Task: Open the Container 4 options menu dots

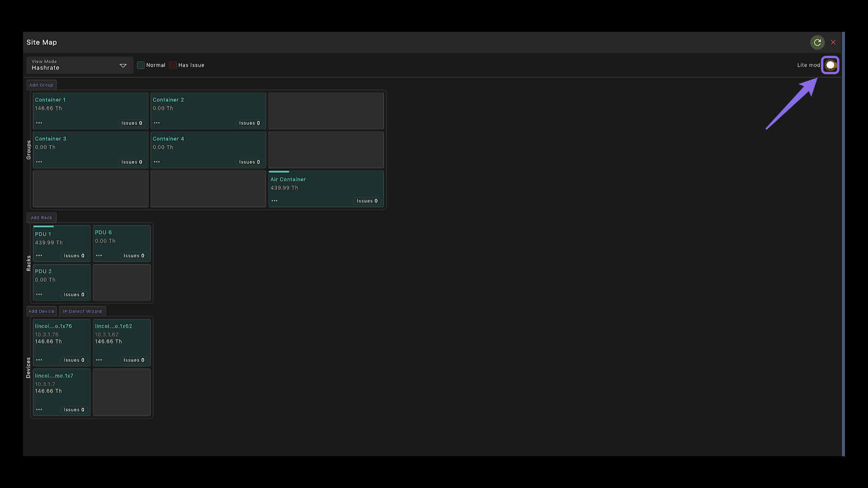Action: [x=156, y=162]
